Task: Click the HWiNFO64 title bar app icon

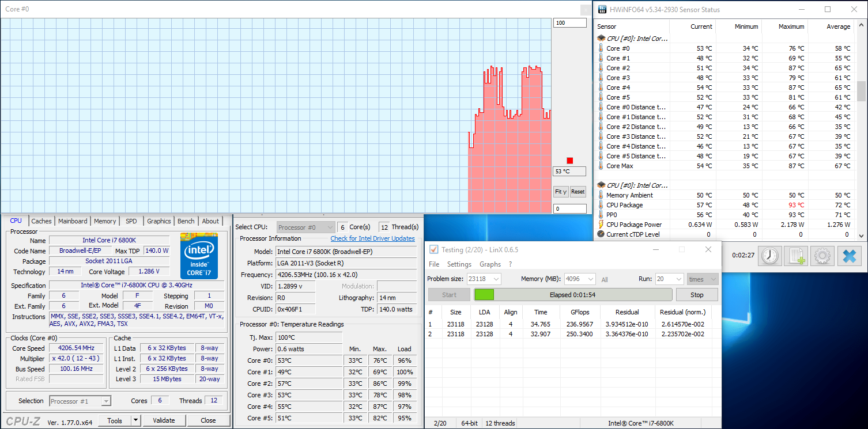Action: (603, 10)
